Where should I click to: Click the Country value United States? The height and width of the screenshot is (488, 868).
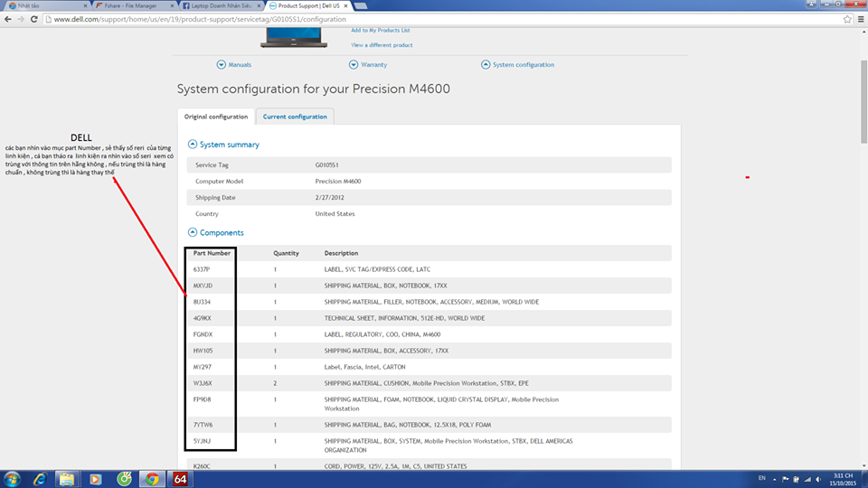[x=335, y=214]
